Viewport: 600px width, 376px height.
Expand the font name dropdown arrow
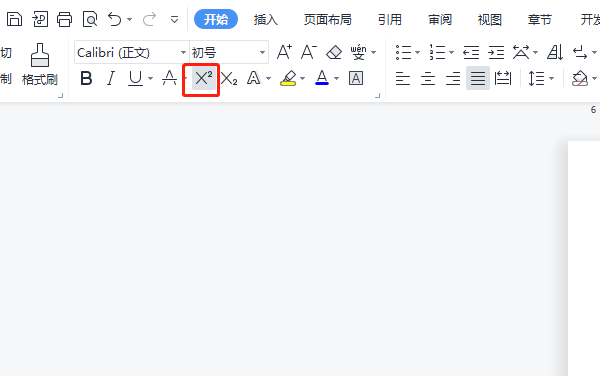point(184,52)
